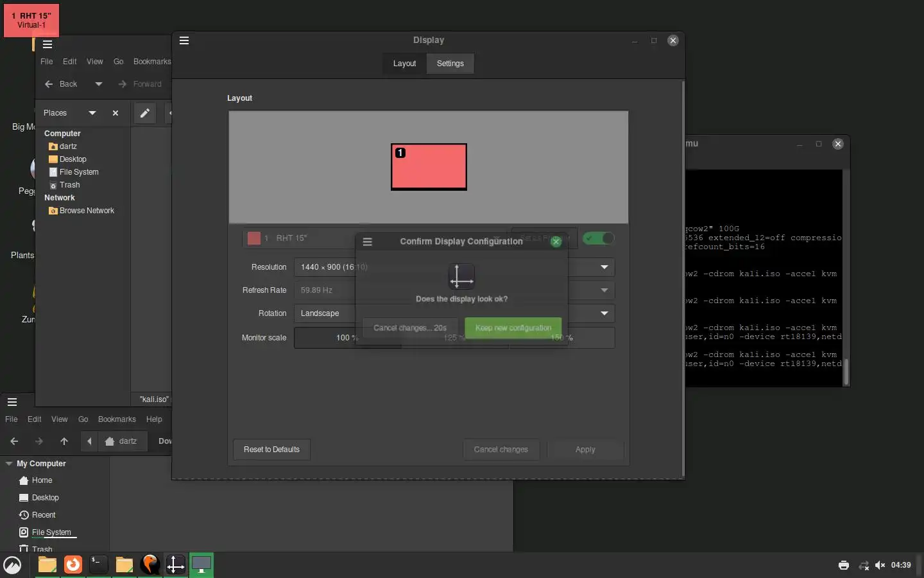Open the Resolution dropdown
Viewport: 924px width, 578px height.
[x=454, y=267]
